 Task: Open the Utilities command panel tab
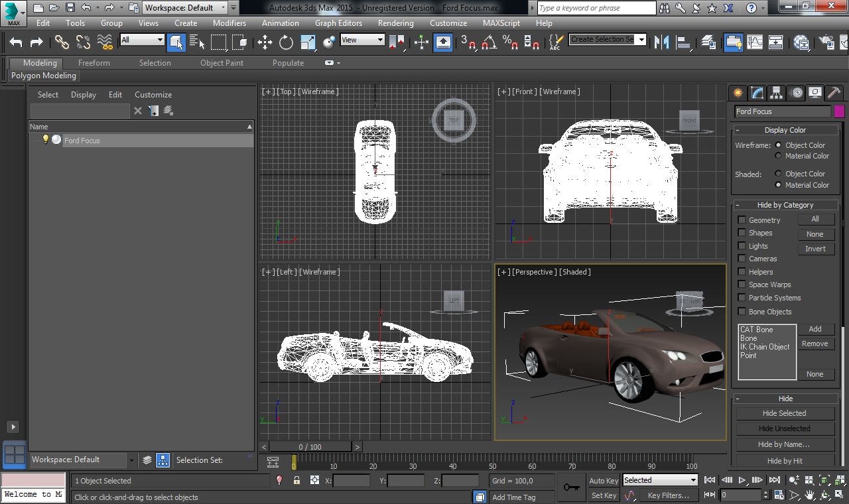(834, 93)
